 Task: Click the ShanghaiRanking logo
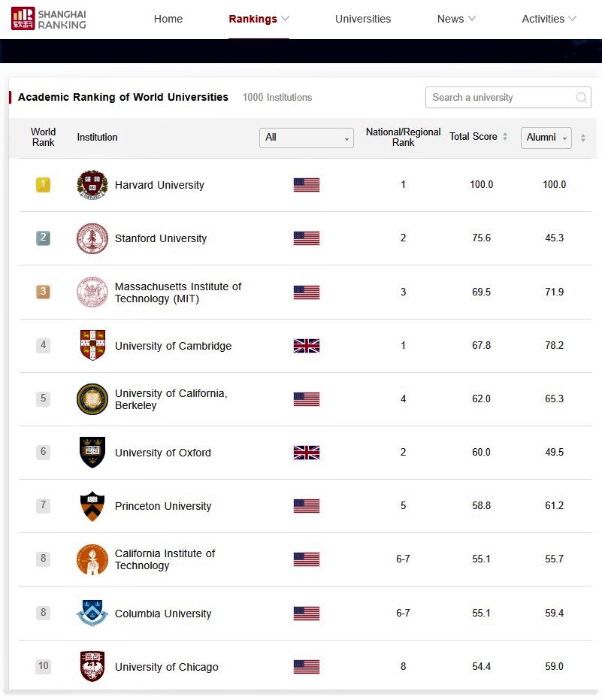point(49,19)
